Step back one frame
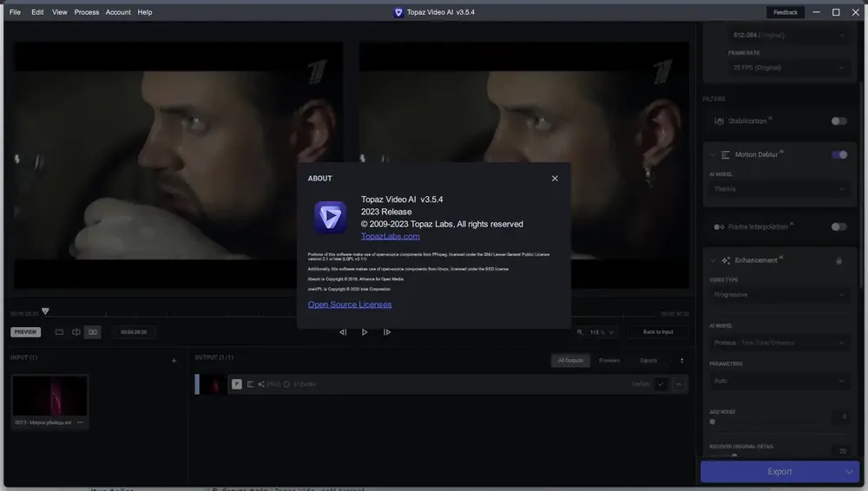 click(x=343, y=332)
